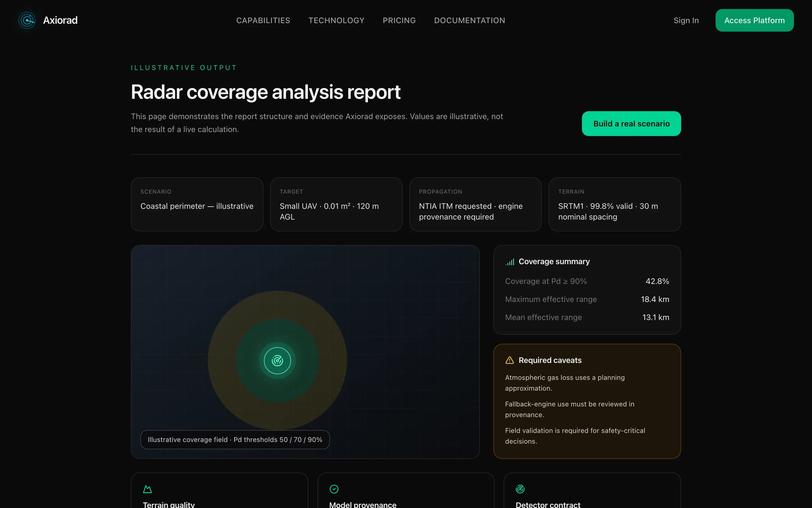Click the Coverage at Pd ≥ 90% label
Viewport: 812px width, 508px height.
546,281
